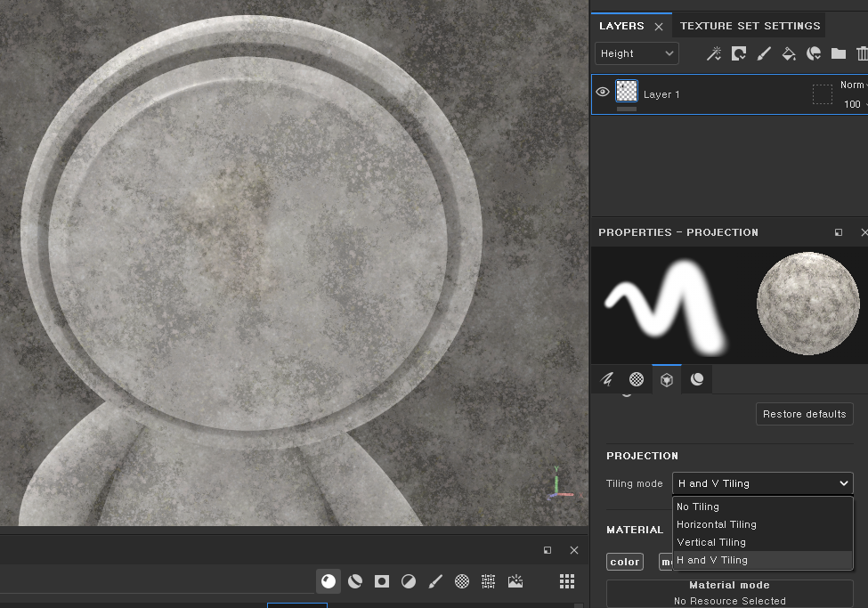Choose Horizontal Tiling from the list
The image size is (868, 608).
click(x=762, y=524)
